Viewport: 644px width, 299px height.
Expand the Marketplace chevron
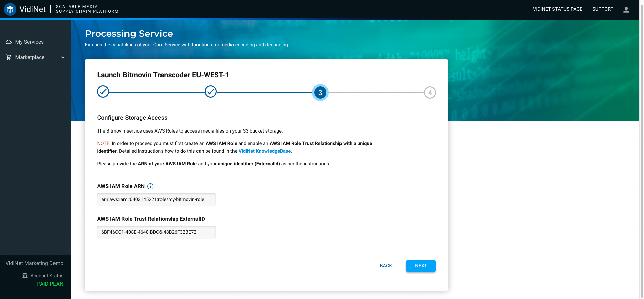tap(63, 57)
